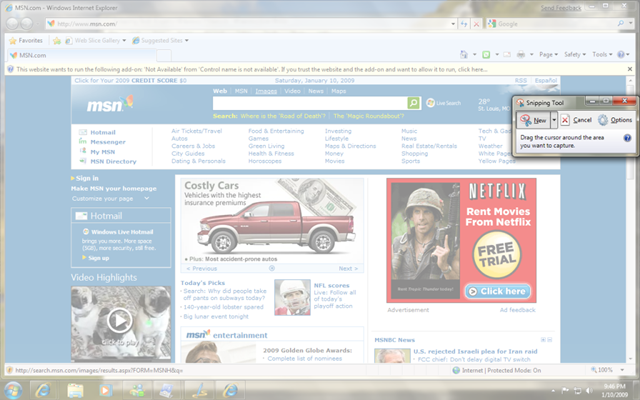Click the Next arrow under Costly Cars
This screenshot has height=400, width=640.
[x=348, y=268]
